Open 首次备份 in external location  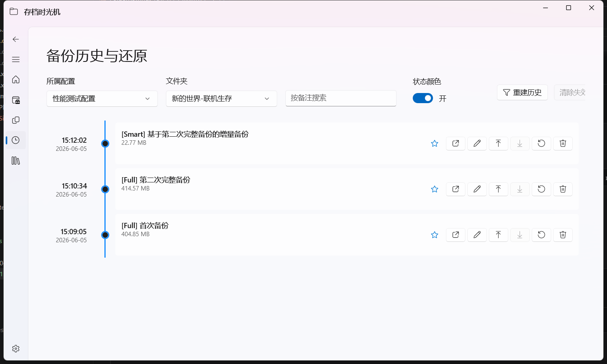[x=456, y=235]
